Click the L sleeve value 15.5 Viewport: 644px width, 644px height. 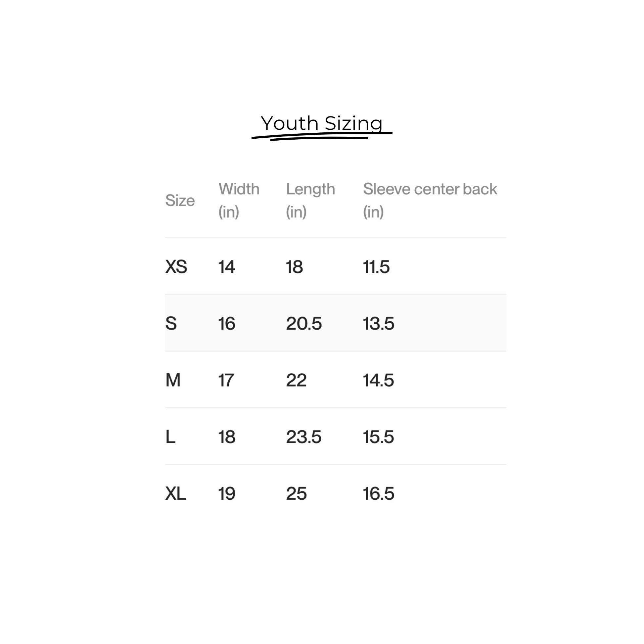coord(378,437)
